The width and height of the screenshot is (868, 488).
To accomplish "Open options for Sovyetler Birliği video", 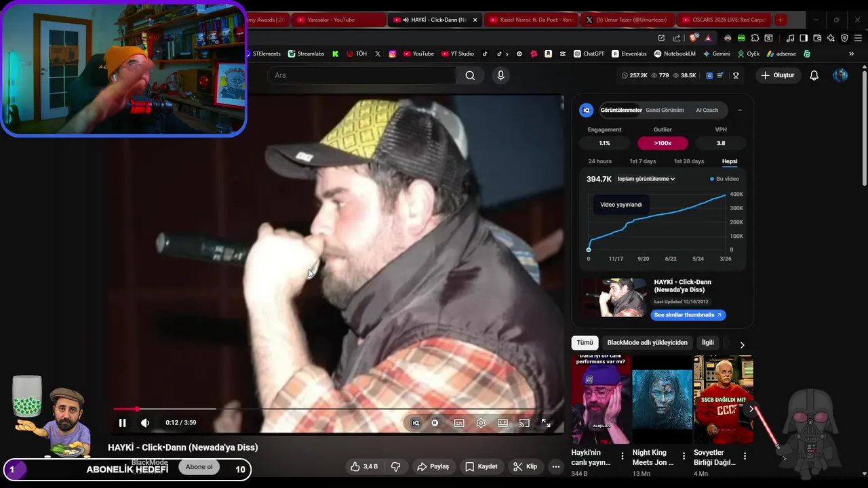I will 745,456.
